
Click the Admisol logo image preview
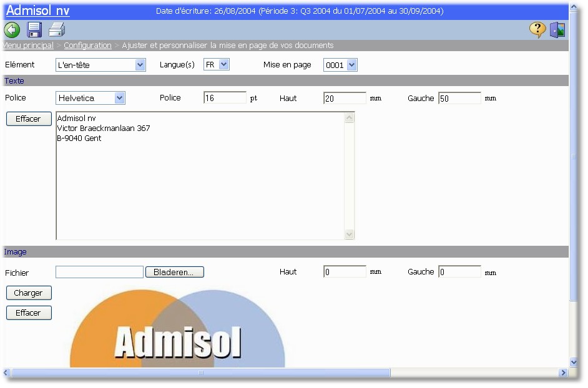(x=177, y=329)
